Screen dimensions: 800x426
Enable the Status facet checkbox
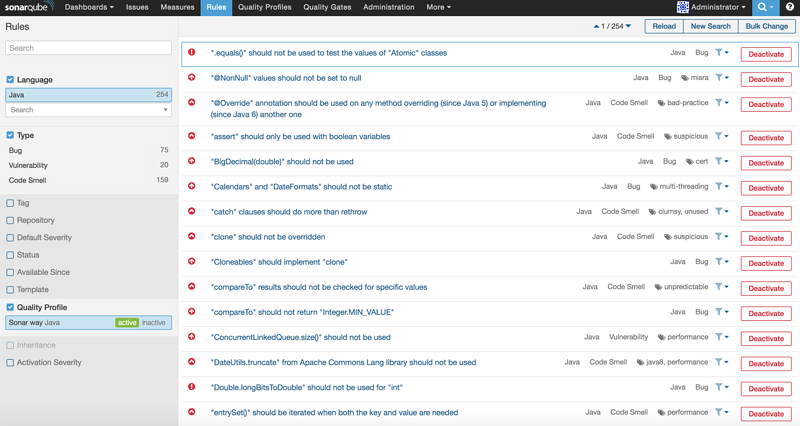coord(10,255)
